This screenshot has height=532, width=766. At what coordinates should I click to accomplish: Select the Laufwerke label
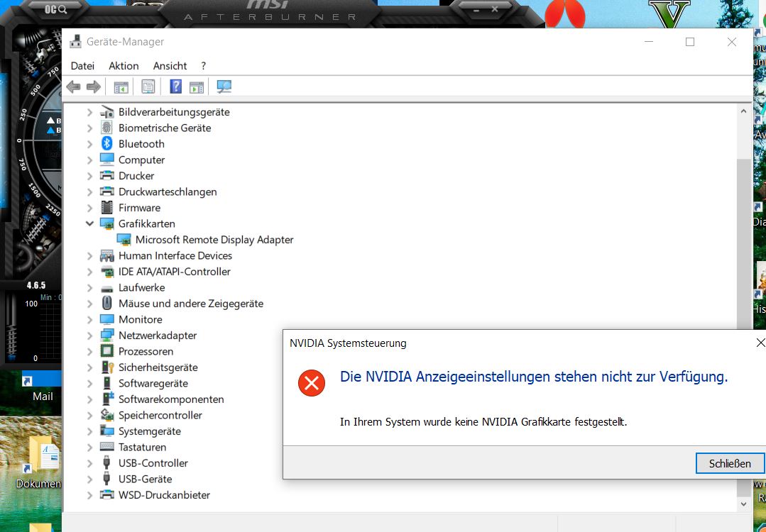(142, 287)
